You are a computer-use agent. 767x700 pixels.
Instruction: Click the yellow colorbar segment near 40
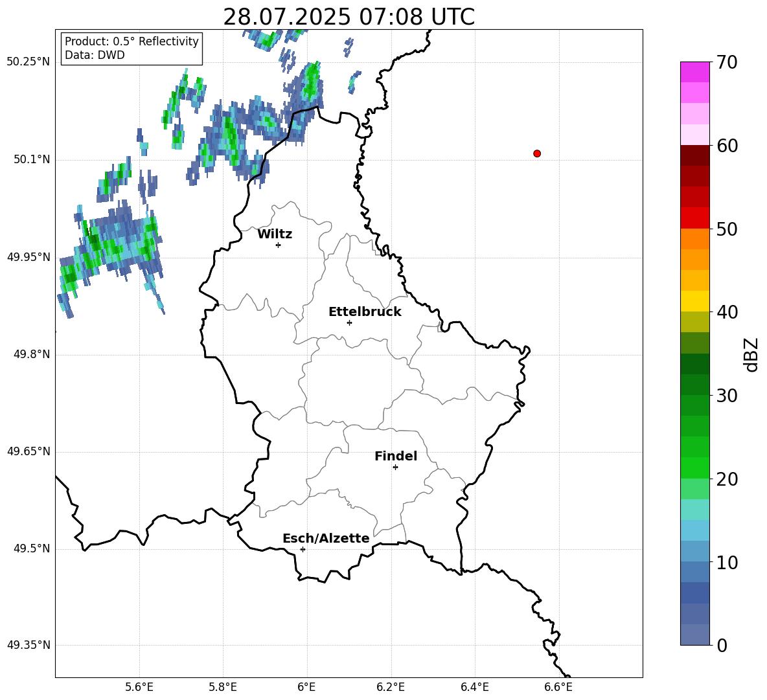pyautogui.click(x=694, y=301)
